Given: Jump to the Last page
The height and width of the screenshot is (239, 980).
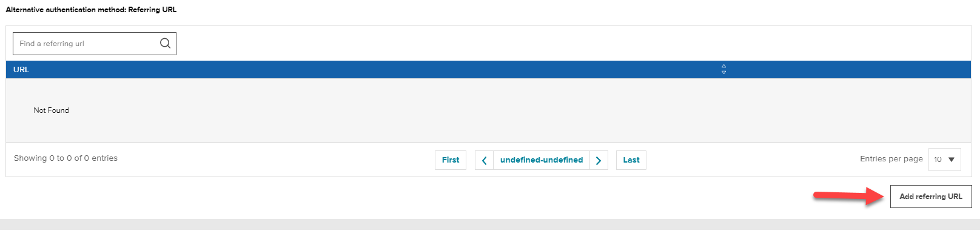Looking at the screenshot, I should tap(631, 160).
